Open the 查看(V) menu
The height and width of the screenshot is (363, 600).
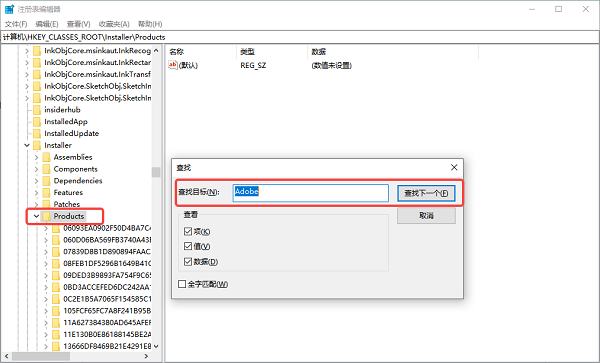[78, 24]
